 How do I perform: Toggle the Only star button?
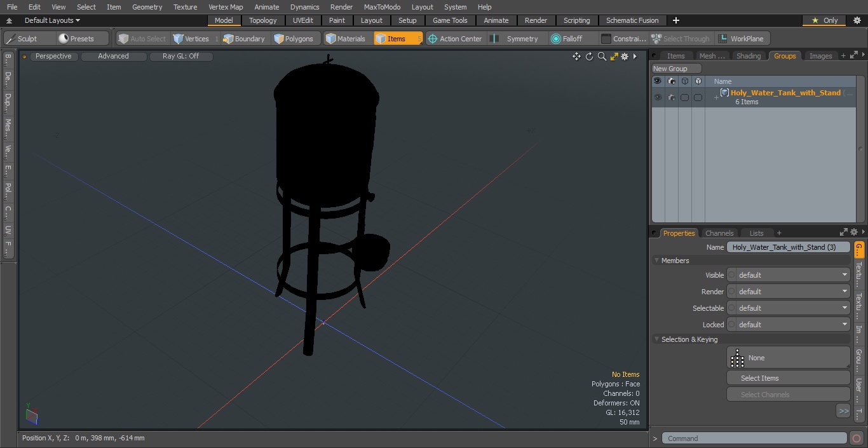(824, 20)
